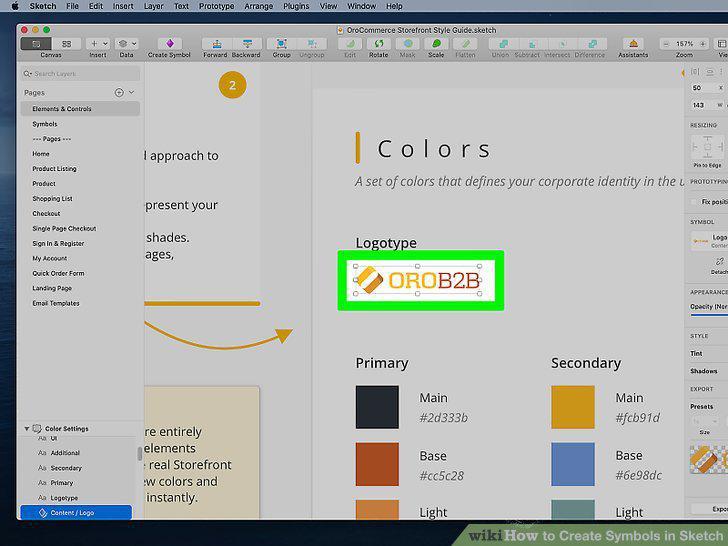728x546 pixels.
Task: Click the Intersect boolean icon
Action: [562, 44]
